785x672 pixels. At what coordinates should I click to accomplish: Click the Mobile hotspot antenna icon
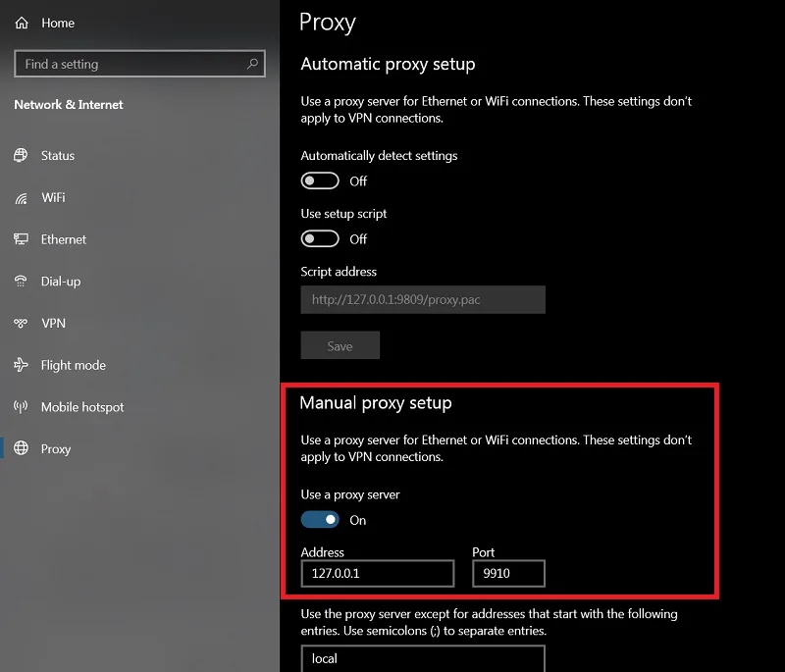pos(21,407)
